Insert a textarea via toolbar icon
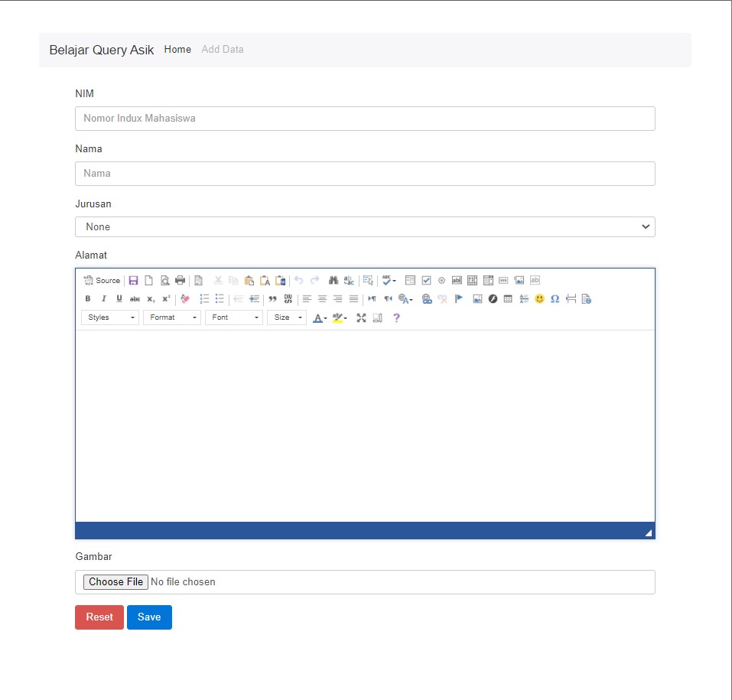This screenshot has width=732, height=700. pyautogui.click(x=473, y=280)
